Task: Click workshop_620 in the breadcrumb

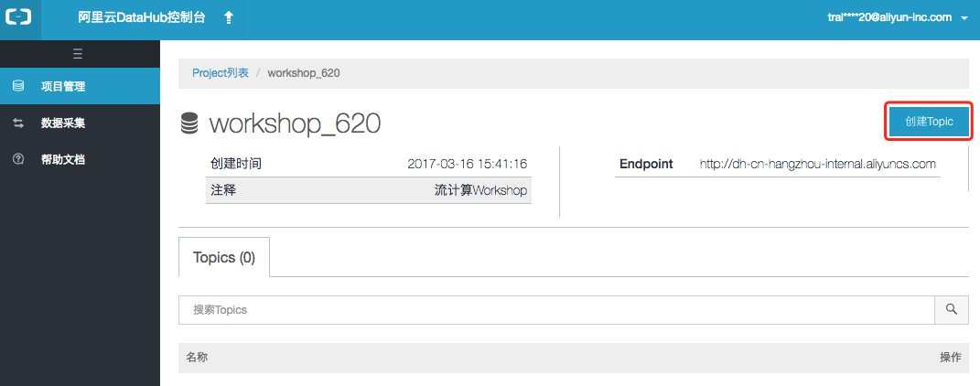Action: (304, 72)
